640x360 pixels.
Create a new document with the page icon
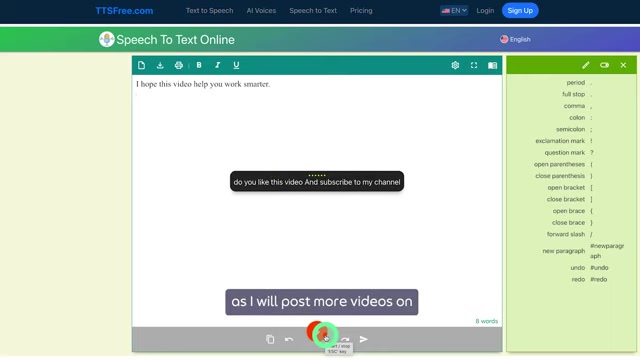click(141, 65)
